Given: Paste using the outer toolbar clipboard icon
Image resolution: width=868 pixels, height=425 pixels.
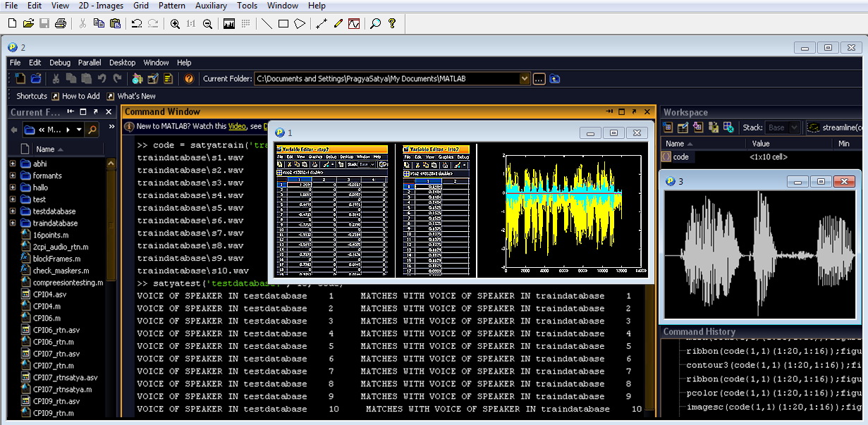Looking at the screenshot, I should tap(115, 23).
